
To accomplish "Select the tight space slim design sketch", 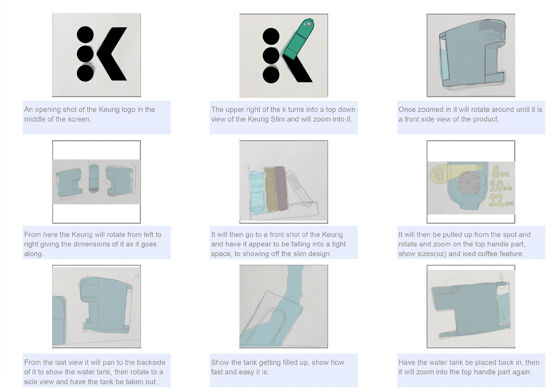I will (284, 182).
